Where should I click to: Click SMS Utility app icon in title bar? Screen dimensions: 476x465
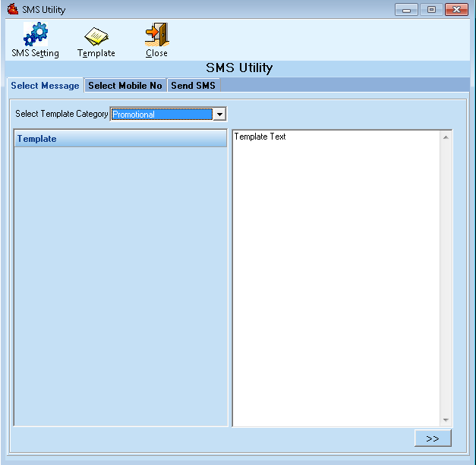pos(13,9)
